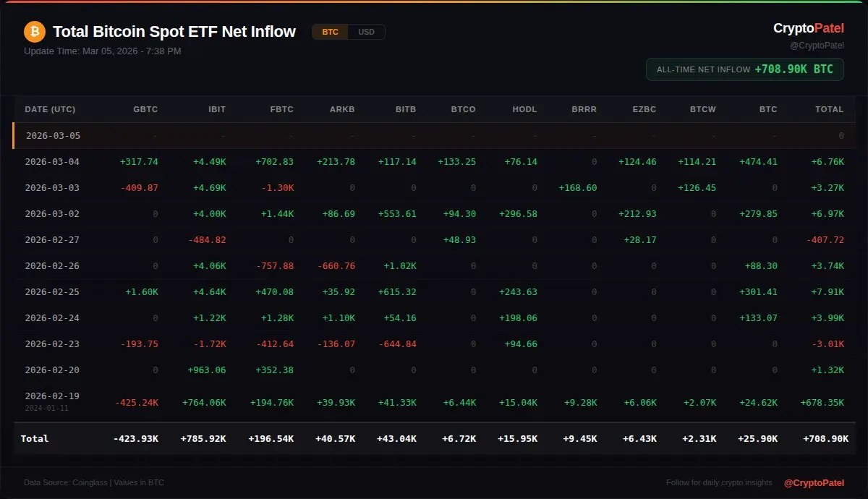Click the 2026-02-27 date cell
868x499 pixels.
tap(52, 239)
